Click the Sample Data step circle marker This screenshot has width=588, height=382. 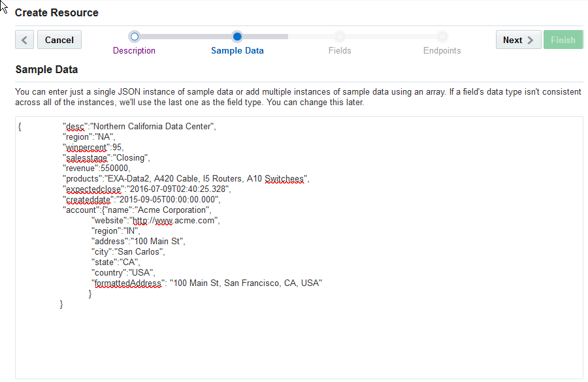tap(237, 37)
